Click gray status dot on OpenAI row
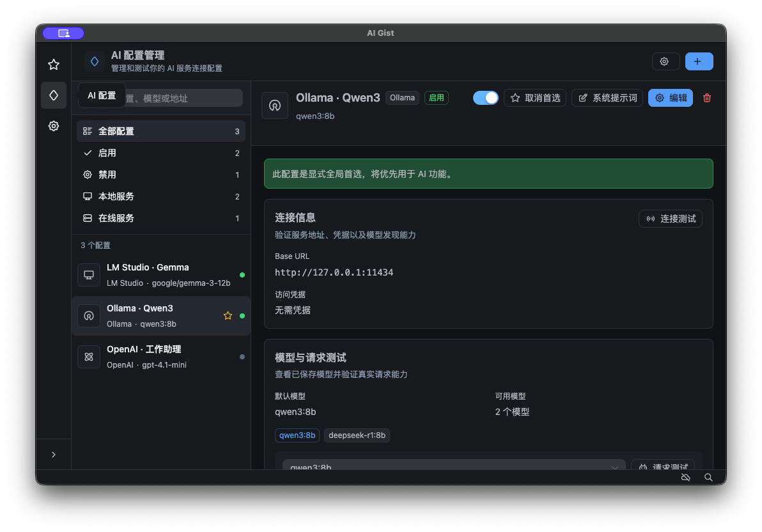 (242, 356)
